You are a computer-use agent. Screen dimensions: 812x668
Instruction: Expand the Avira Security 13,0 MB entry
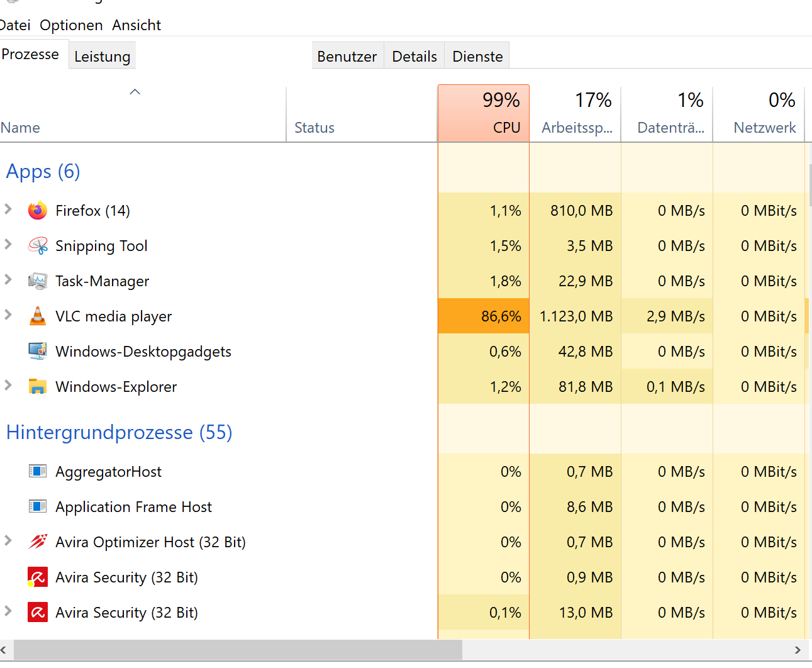pyautogui.click(x=8, y=611)
